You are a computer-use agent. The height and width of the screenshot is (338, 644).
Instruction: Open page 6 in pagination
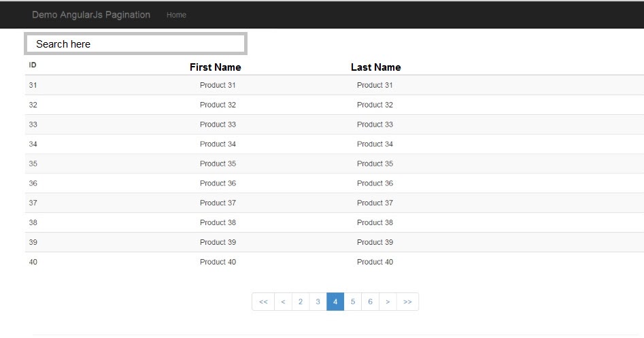coord(370,301)
